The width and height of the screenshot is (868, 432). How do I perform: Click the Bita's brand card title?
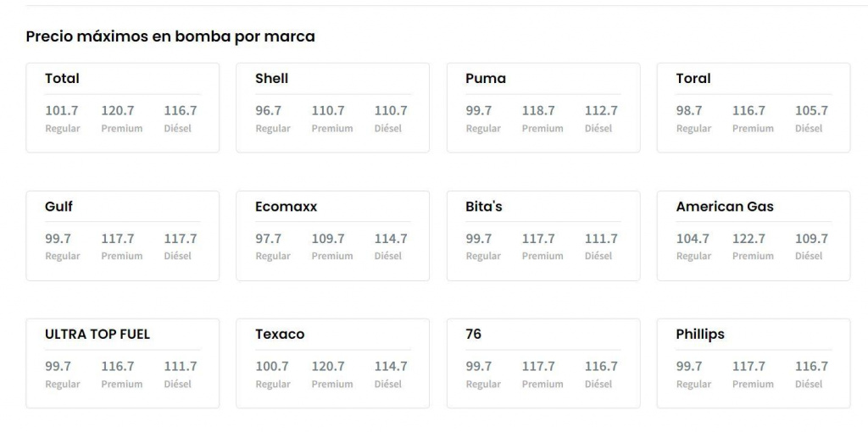pos(484,207)
